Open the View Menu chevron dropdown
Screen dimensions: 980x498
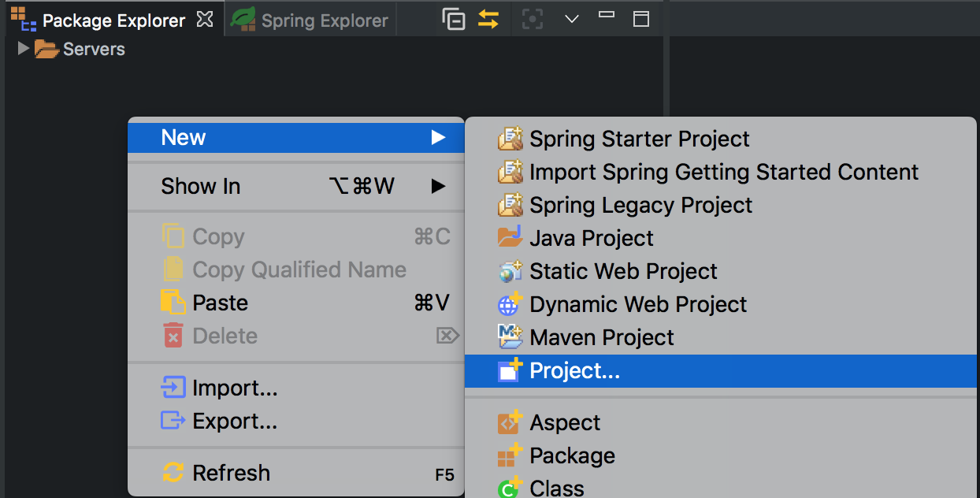coord(572,20)
